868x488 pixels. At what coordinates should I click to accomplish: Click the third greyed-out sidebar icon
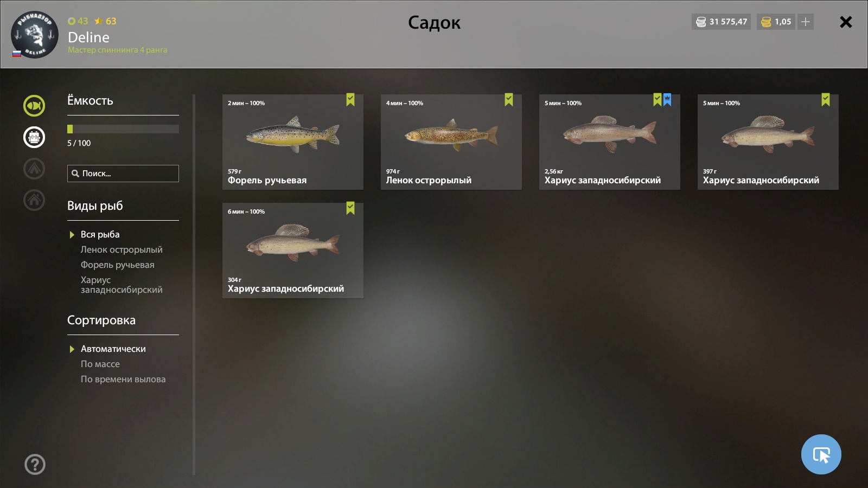[x=34, y=169]
